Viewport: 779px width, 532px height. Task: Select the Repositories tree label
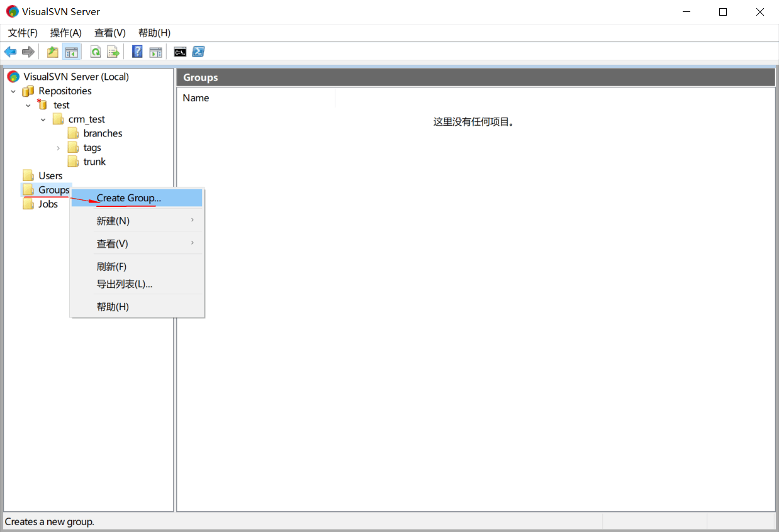[65, 91]
